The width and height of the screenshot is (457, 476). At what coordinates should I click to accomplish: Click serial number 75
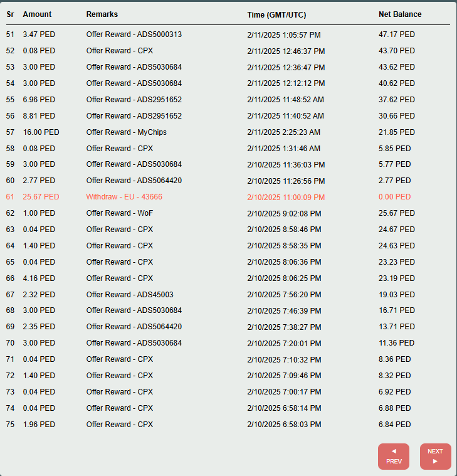click(10, 425)
